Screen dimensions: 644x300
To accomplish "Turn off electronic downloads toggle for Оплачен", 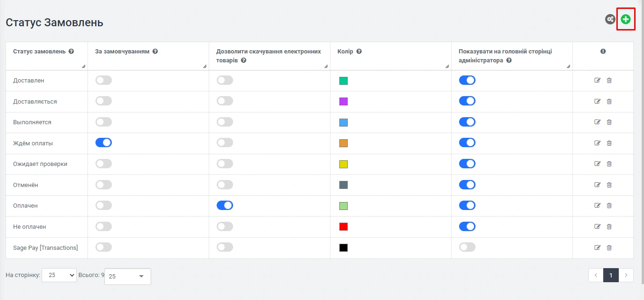I will click(225, 205).
